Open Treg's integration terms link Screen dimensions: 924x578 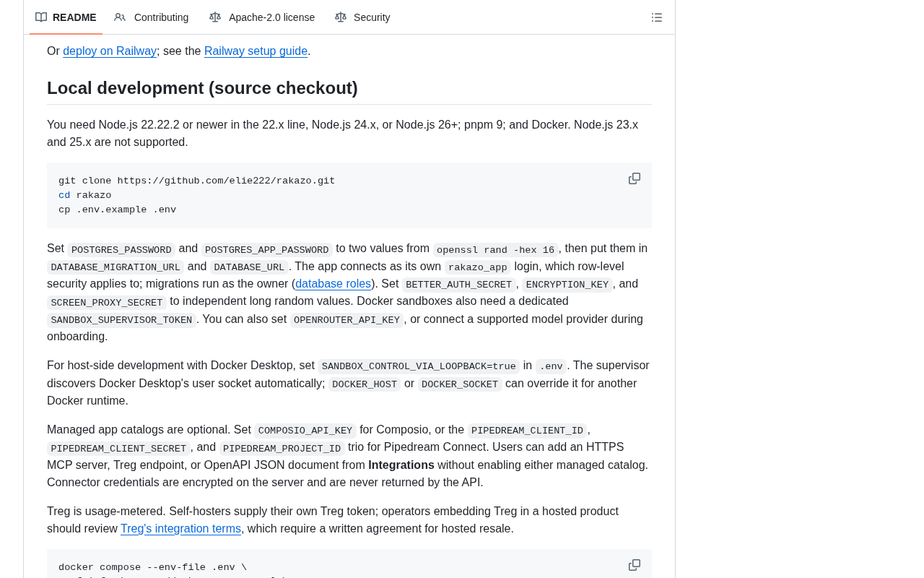click(180, 529)
